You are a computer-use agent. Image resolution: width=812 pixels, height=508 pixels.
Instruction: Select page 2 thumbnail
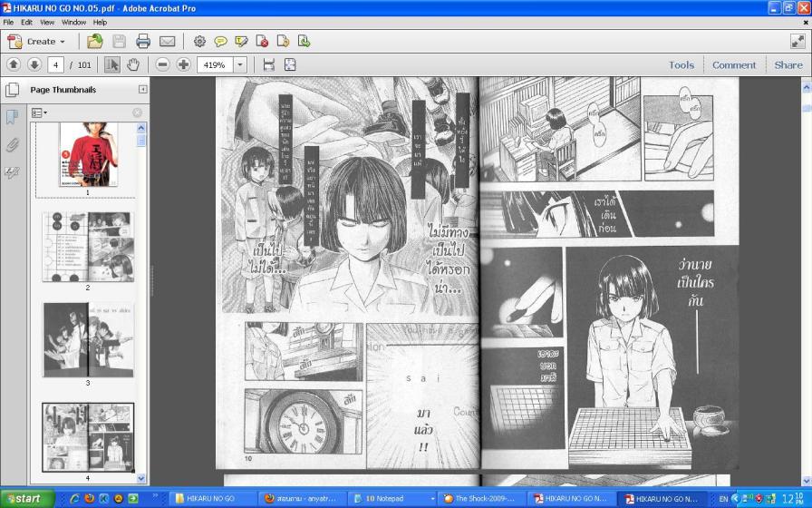88,247
